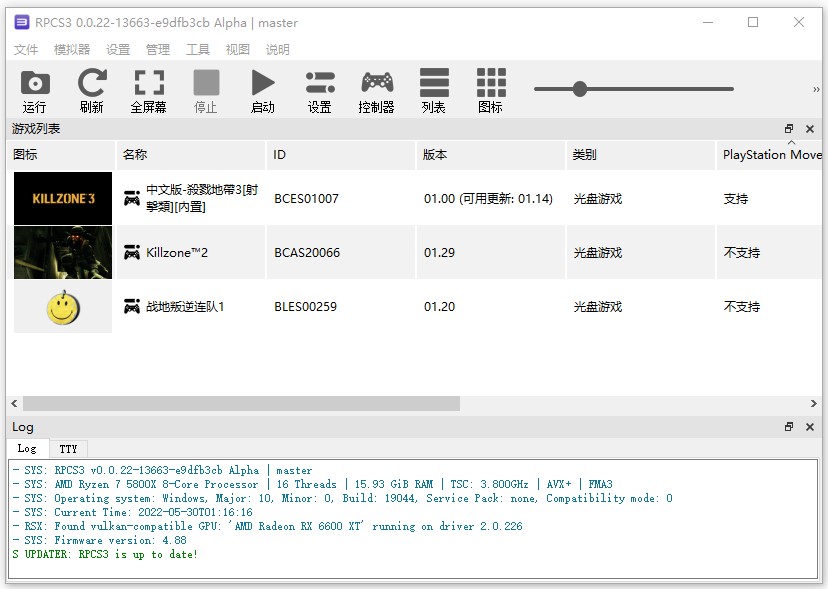Sort by PlayStation Move column header
Screen dimensions: 828x589
pos(771,155)
